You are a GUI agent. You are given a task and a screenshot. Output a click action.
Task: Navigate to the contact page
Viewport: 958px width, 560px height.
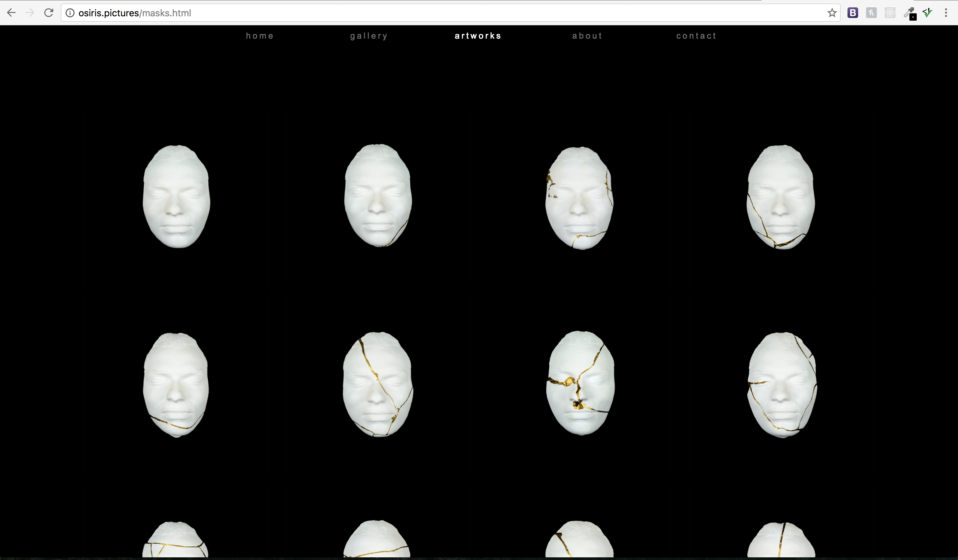click(696, 36)
